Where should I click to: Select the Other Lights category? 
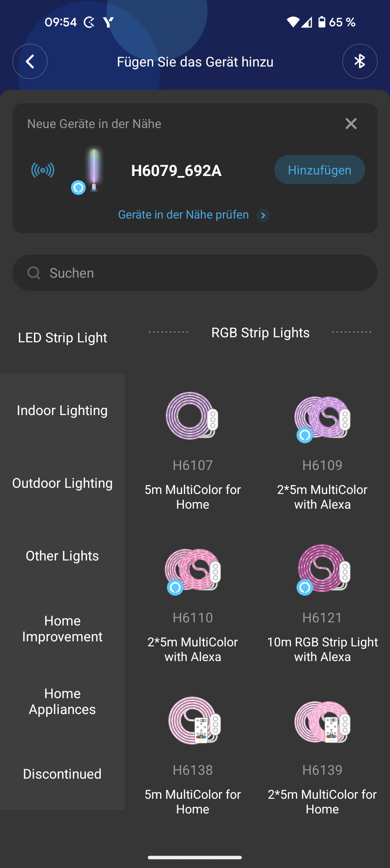(x=62, y=556)
